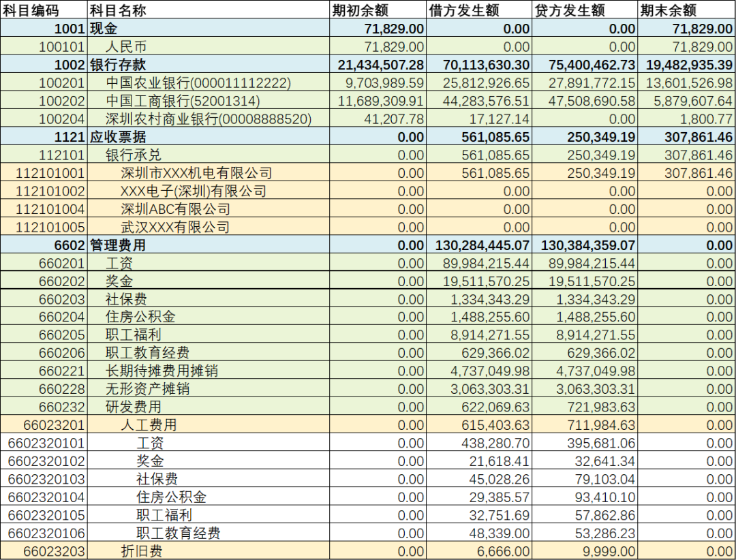The width and height of the screenshot is (736, 560).
Task: Click debit amount 438,280.70
Action: (x=479, y=443)
